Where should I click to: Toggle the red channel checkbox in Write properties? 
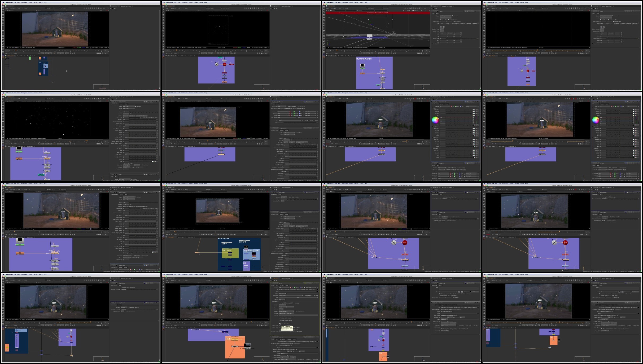(291, 288)
